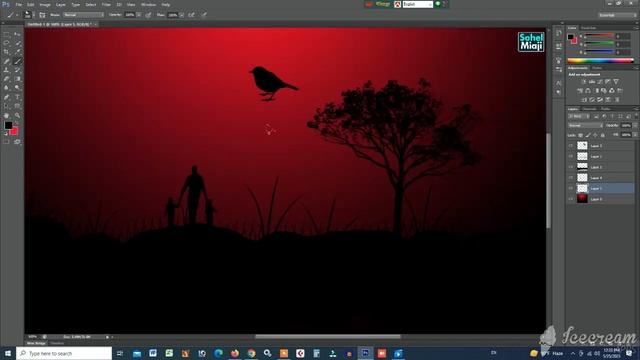Select the History Brush tool
Image resolution: width=640 pixels, height=360 pixels.
[17, 70]
